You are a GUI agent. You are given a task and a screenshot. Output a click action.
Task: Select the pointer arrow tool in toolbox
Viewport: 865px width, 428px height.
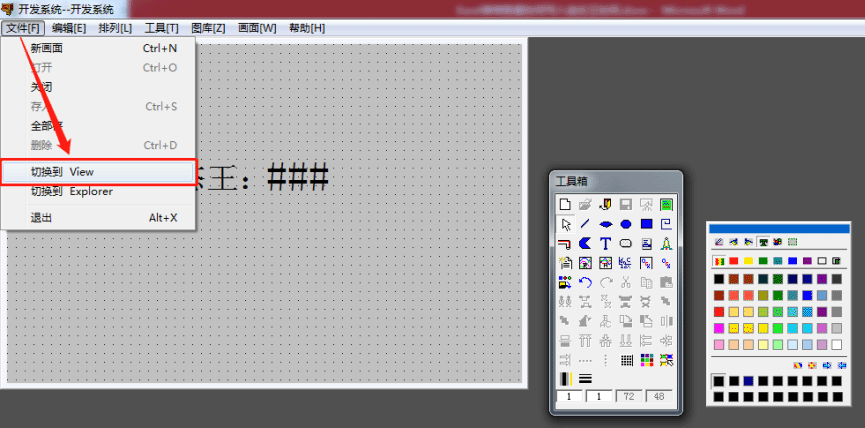[x=566, y=224]
